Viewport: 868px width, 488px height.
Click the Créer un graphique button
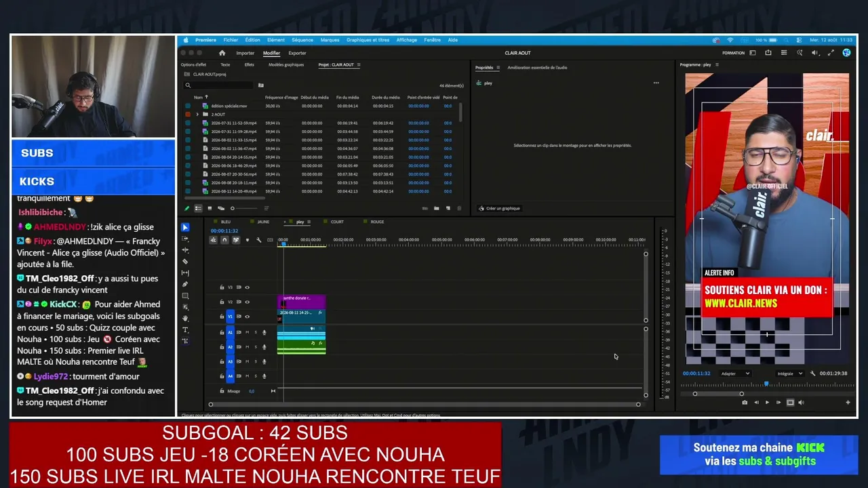499,208
